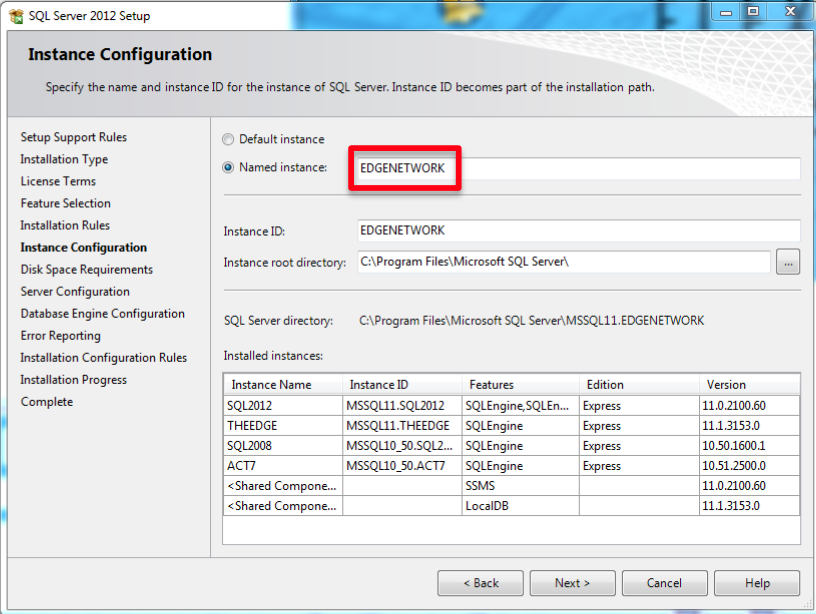The height and width of the screenshot is (614, 816).
Task: Sort by the Edition column header
Action: [639, 385]
